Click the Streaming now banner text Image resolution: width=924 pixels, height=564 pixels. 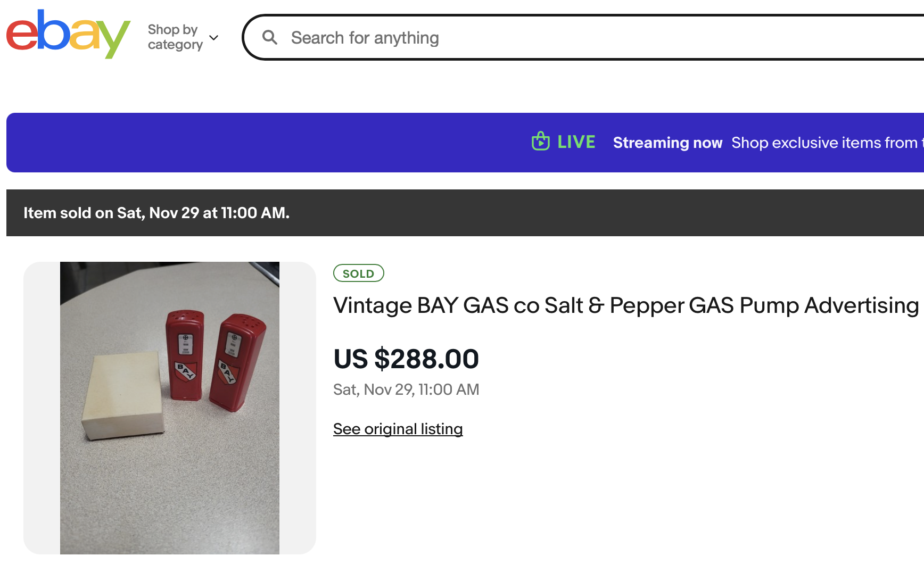click(x=667, y=143)
